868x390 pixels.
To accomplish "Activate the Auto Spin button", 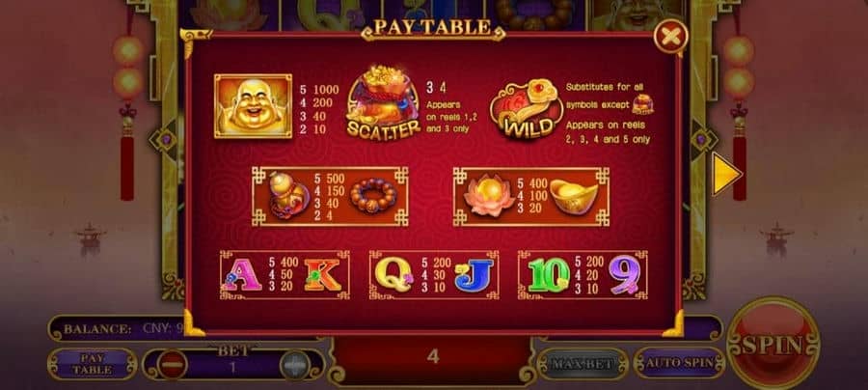I will coord(679,363).
